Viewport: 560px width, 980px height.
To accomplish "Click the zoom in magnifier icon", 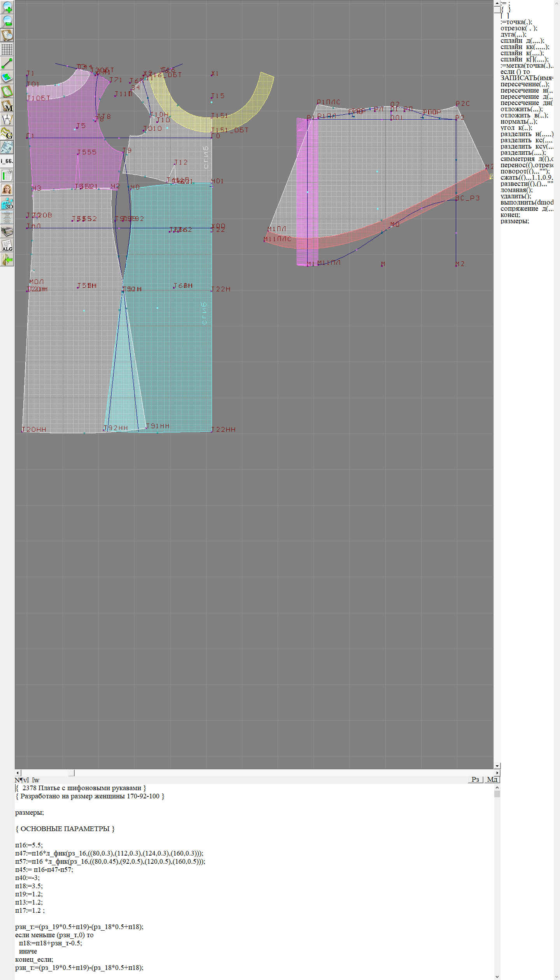I will tap(7, 7).
